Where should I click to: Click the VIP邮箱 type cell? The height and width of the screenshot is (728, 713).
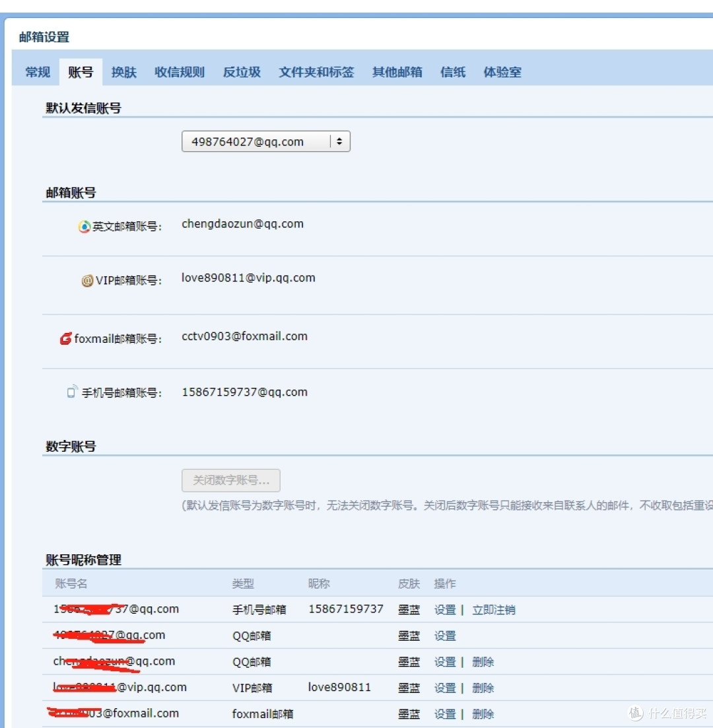point(252,688)
